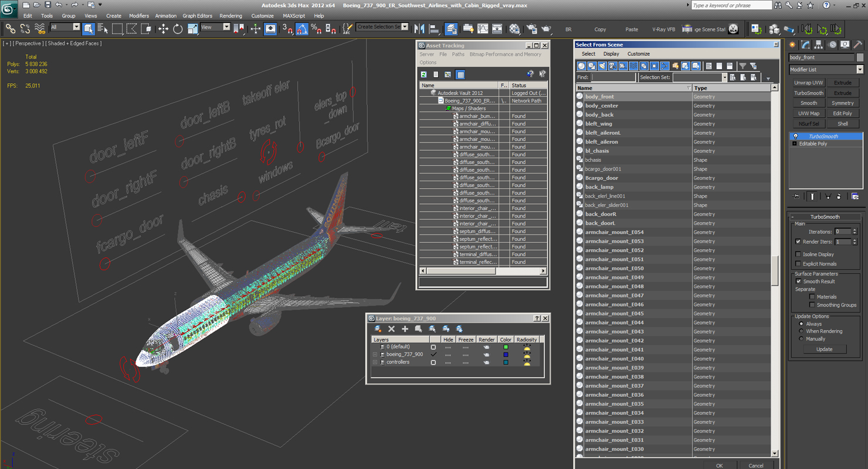Enable Isoline Display checkbox
The image size is (868, 469).
(x=798, y=254)
